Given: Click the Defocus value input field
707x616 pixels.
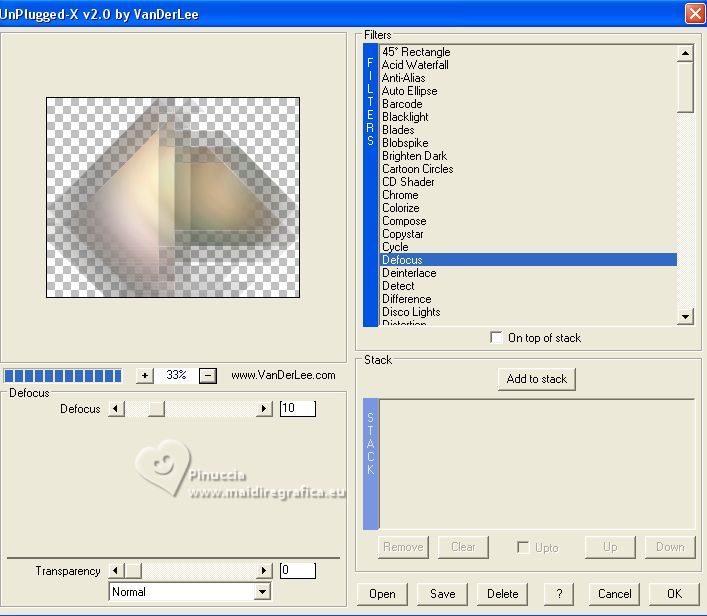Looking at the screenshot, I should pos(298,409).
